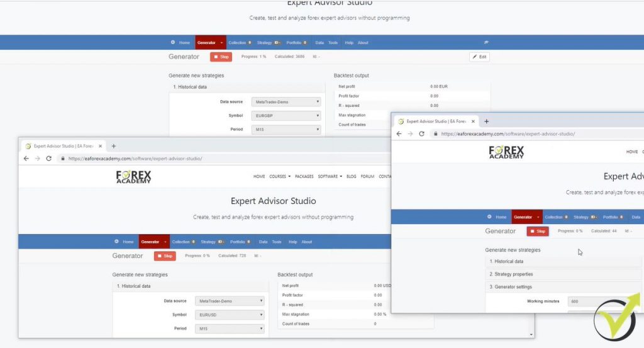Open Collection in the background page navbar
The width and height of the screenshot is (644, 348).
click(240, 43)
